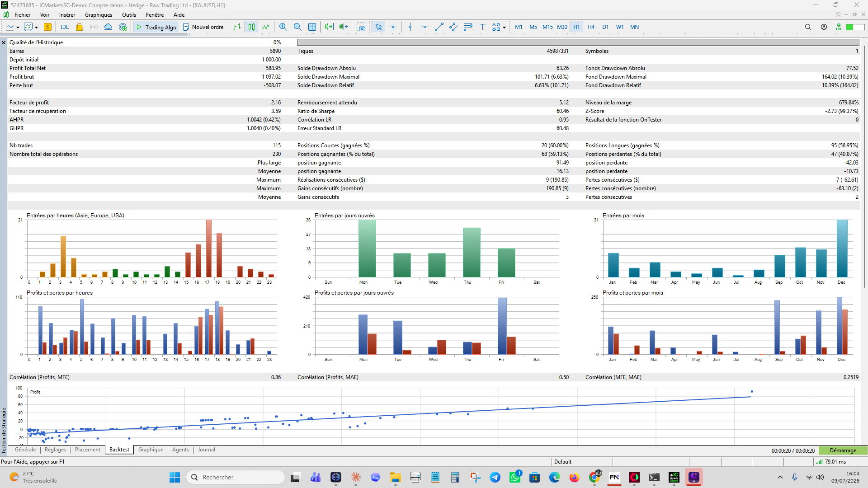Zoom in on the chart

point(283,27)
